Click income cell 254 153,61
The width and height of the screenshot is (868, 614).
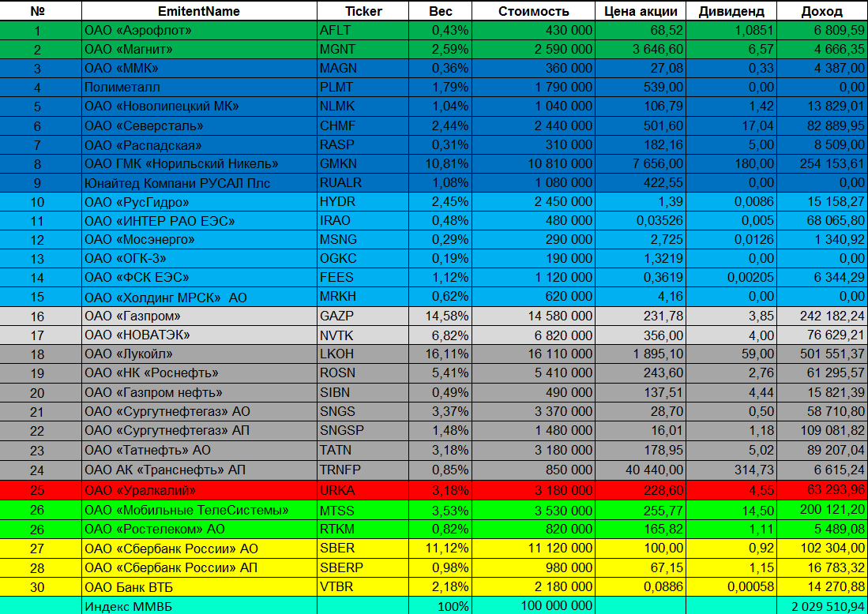tap(822, 163)
